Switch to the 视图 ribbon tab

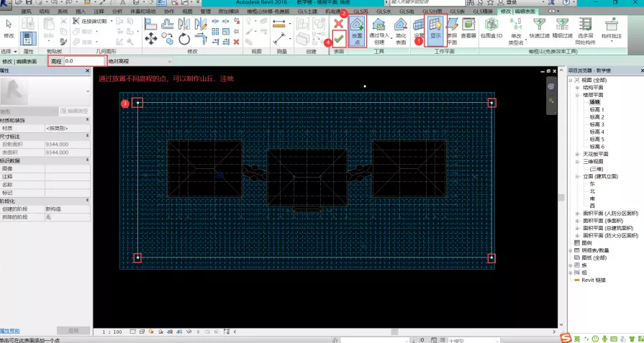187,12
